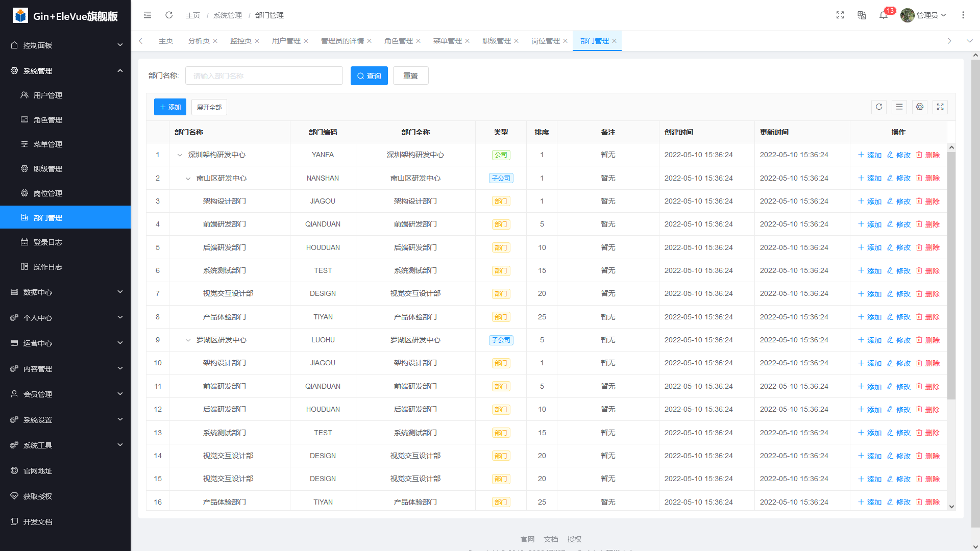Enter fullscreen mode via header icon
980x551 pixels.
point(840,15)
